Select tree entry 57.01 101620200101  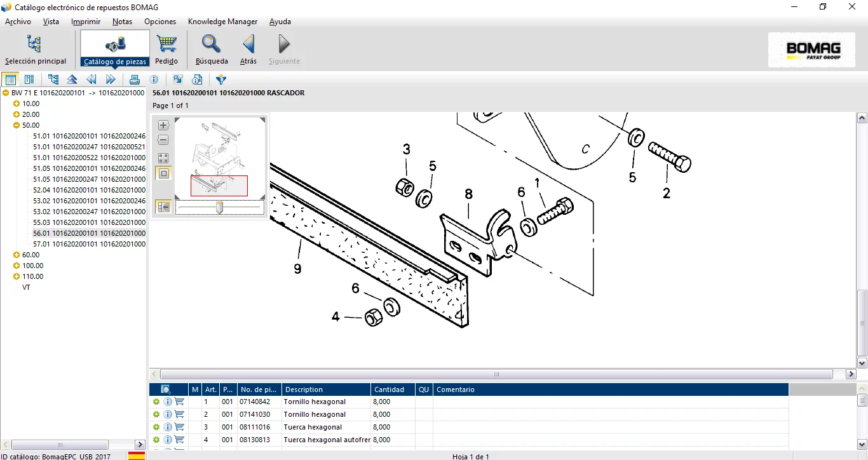coord(89,244)
